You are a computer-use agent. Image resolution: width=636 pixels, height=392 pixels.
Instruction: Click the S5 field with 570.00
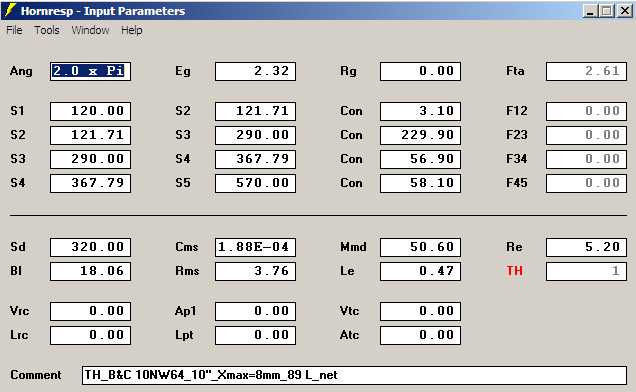point(256,183)
